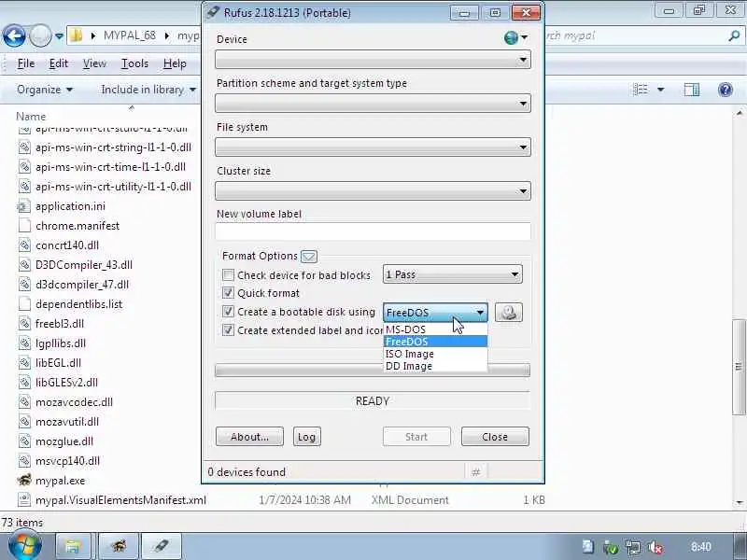Open the Rufus Log button
The width and height of the screenshot is (747, 560).
pyautogui.click(x=306, y=437)
